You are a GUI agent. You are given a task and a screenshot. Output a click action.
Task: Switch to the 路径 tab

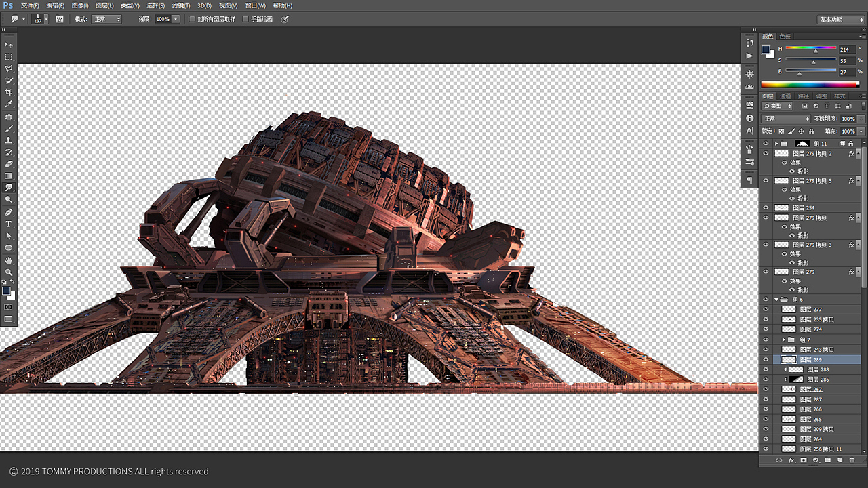[x=804, y=96]
